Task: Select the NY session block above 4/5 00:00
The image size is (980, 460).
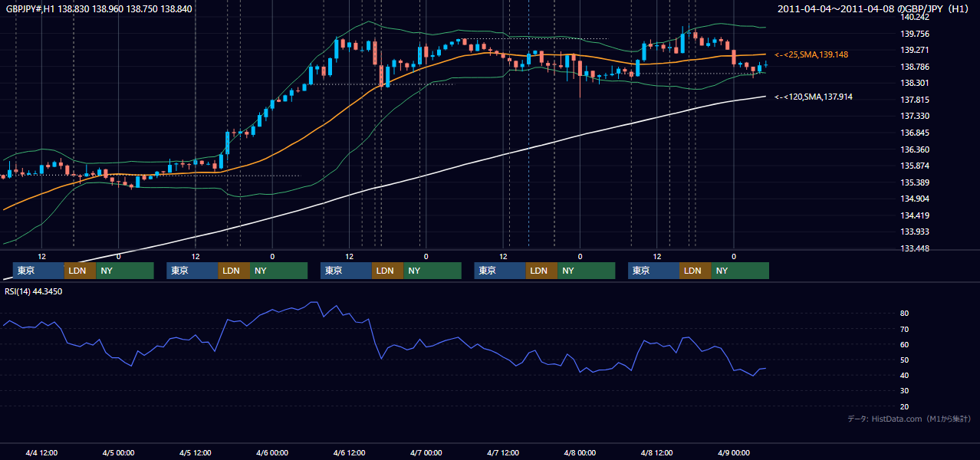Action: point(125,271)
